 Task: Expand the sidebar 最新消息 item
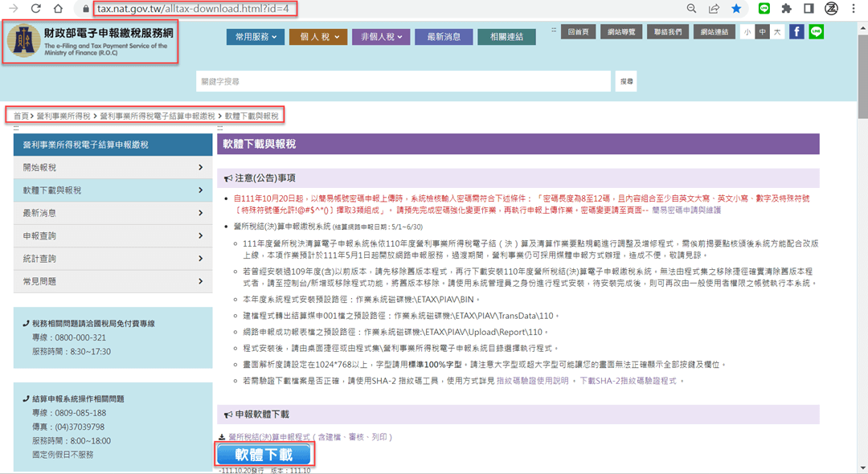click(113, 213)
